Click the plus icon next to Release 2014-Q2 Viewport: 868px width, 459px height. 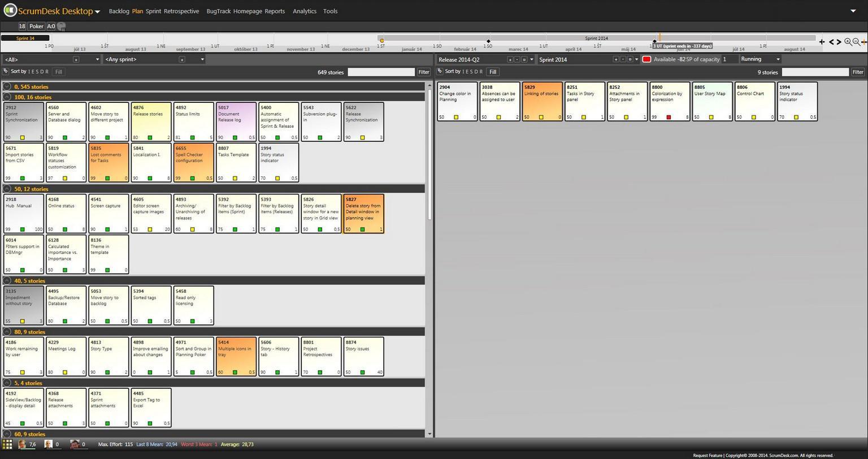coord(510,59)
